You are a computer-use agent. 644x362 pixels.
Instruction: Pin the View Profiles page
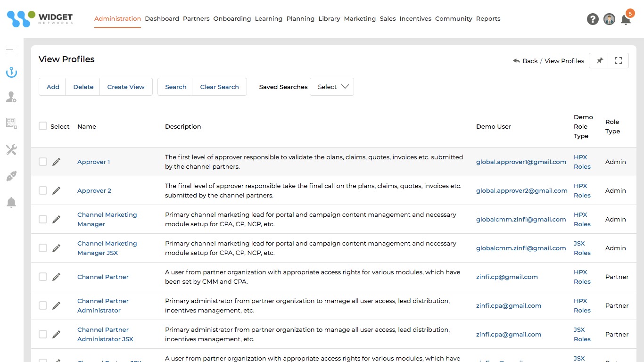[599, 60]
